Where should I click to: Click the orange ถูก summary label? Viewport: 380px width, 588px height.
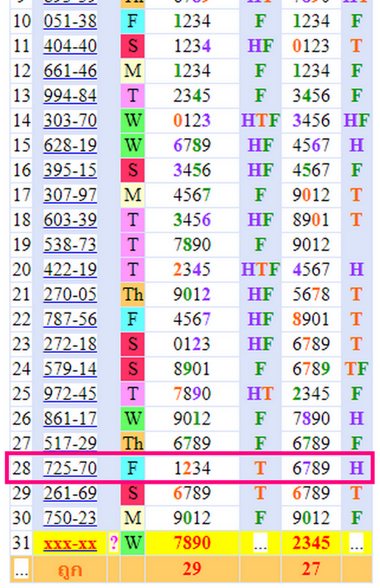(x=70, y=570)
